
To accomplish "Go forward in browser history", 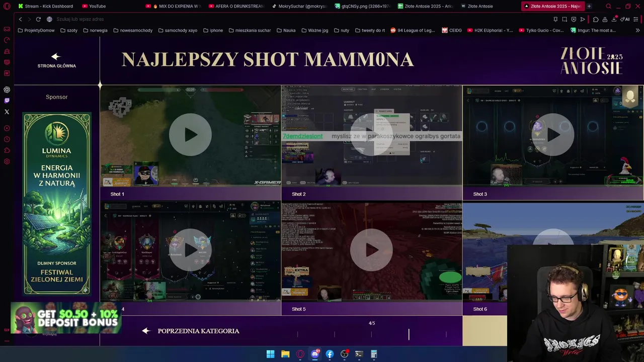I will pyautogui.click(x=29, y=19).
